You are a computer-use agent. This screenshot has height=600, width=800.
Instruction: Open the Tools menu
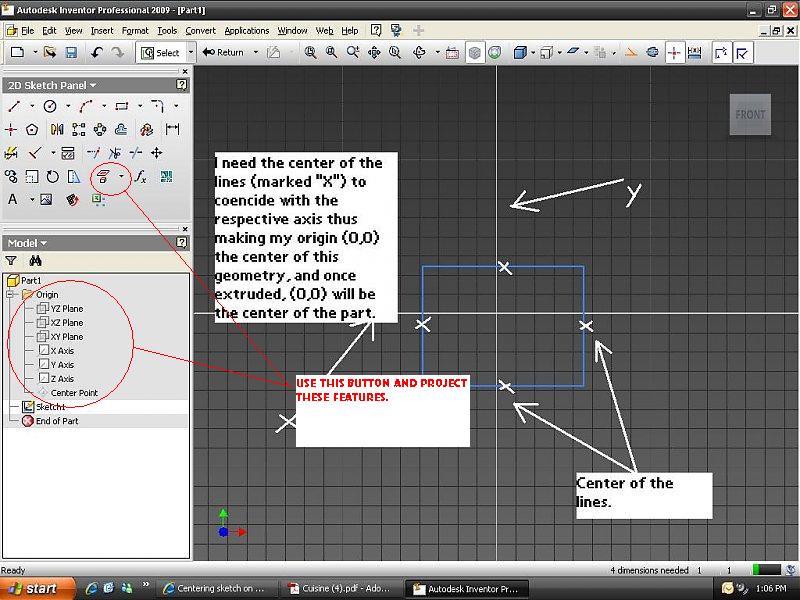pos(167,31)
